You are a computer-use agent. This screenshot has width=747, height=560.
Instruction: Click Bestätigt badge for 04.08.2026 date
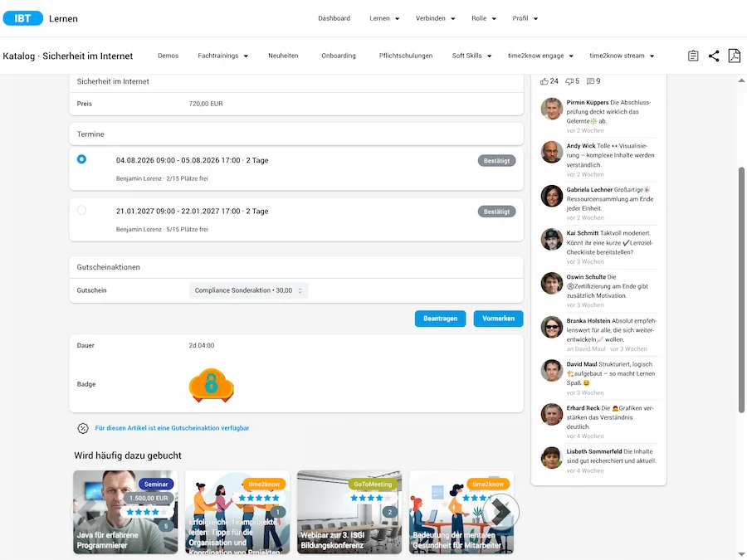(496, 160)
